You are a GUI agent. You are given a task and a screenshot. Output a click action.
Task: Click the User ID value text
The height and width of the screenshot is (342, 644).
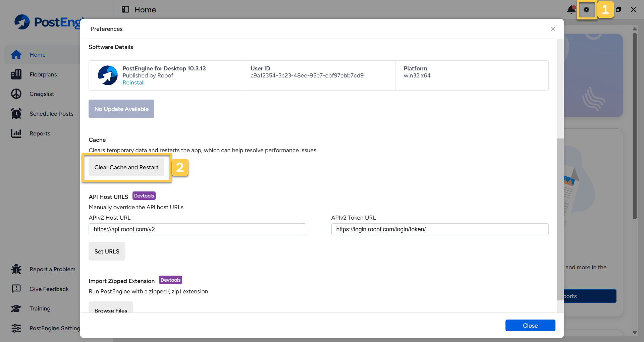click(307, 75)
